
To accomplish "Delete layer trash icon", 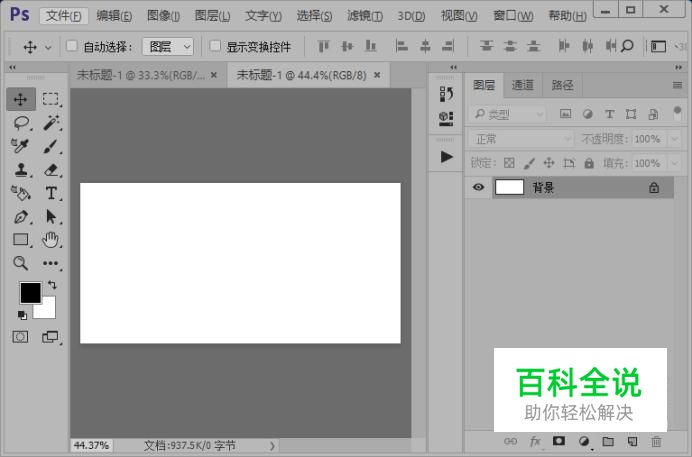I will coord(656,441).
